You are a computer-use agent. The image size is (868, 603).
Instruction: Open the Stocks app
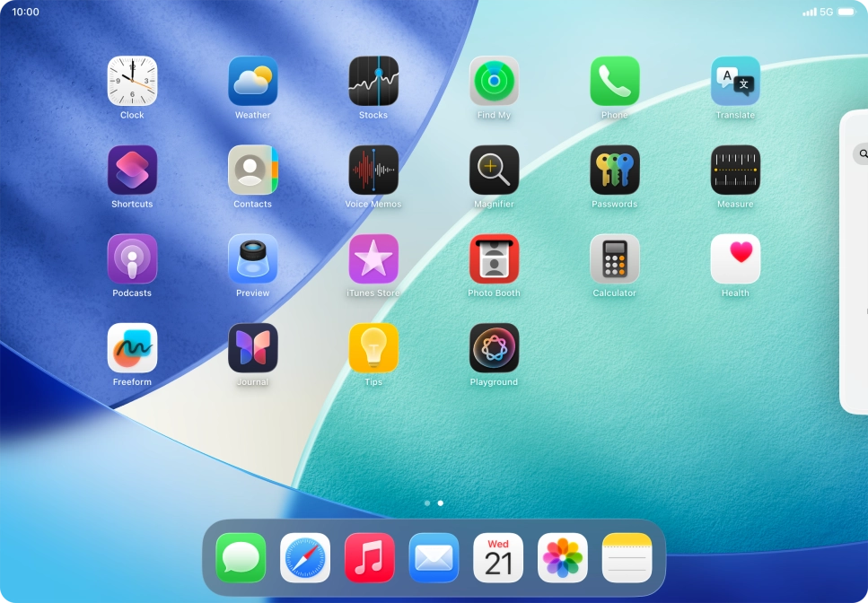coord(373,81)
